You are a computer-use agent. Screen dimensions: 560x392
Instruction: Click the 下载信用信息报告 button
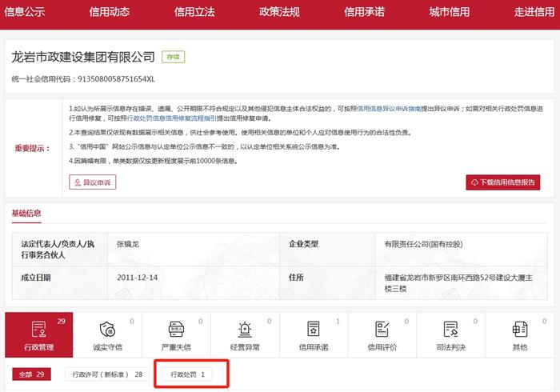[503, 182]
